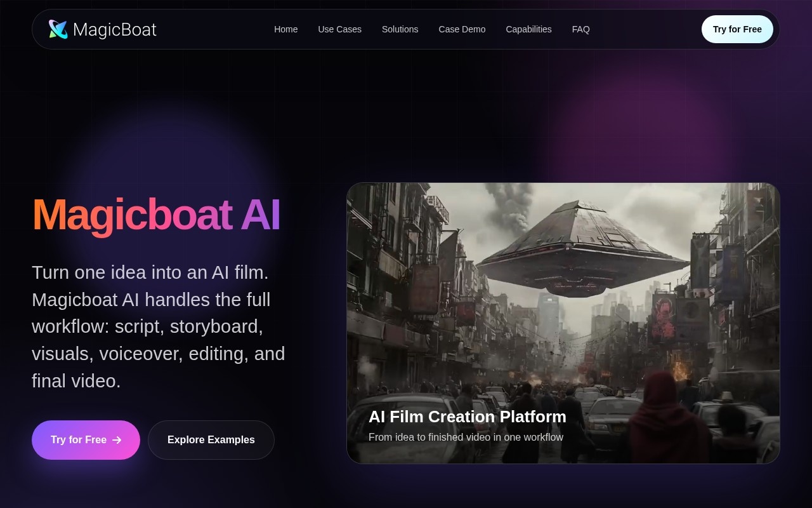
Task: Open Capabilities from the top navigation
Action: click(528, 29)
